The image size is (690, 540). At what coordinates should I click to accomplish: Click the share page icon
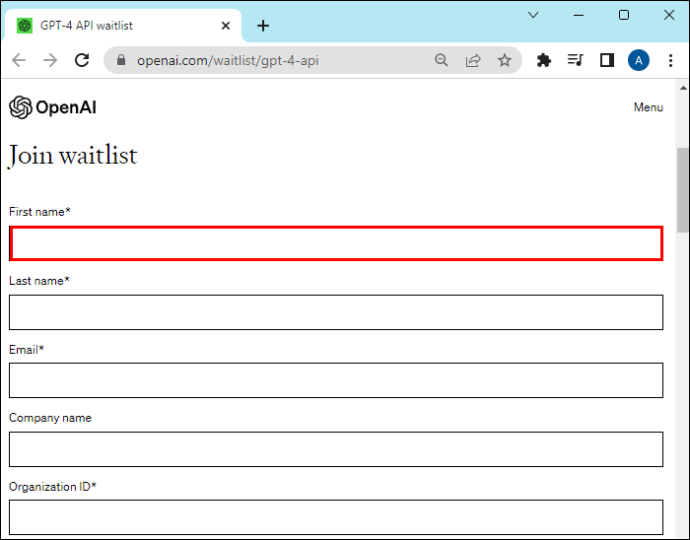[473, 60]
